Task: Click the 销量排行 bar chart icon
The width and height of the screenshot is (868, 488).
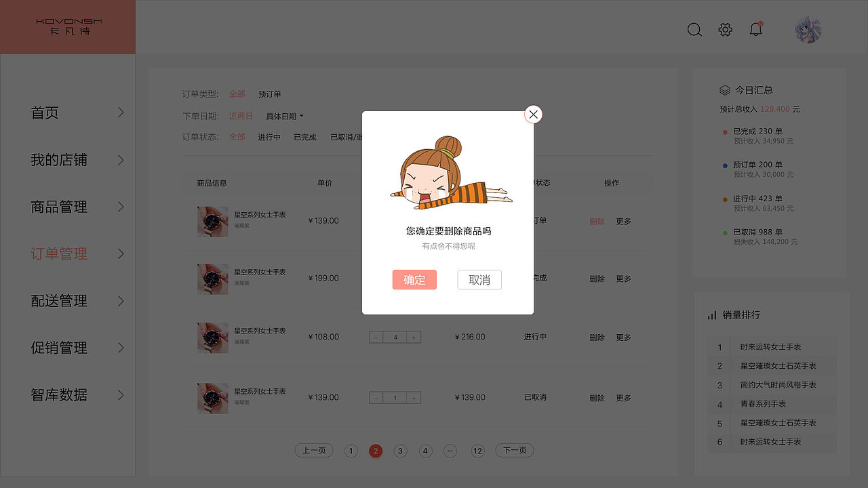Action: (x=711, y=314)
